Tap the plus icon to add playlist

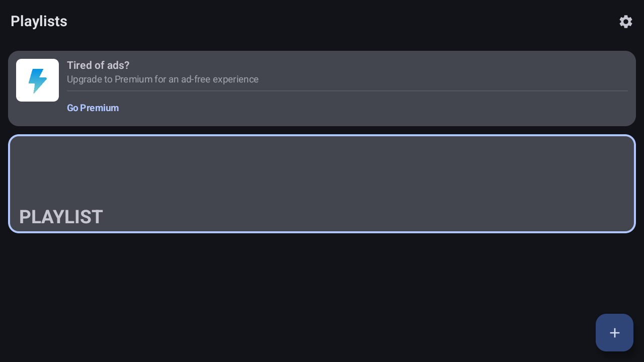click(614, 333)
